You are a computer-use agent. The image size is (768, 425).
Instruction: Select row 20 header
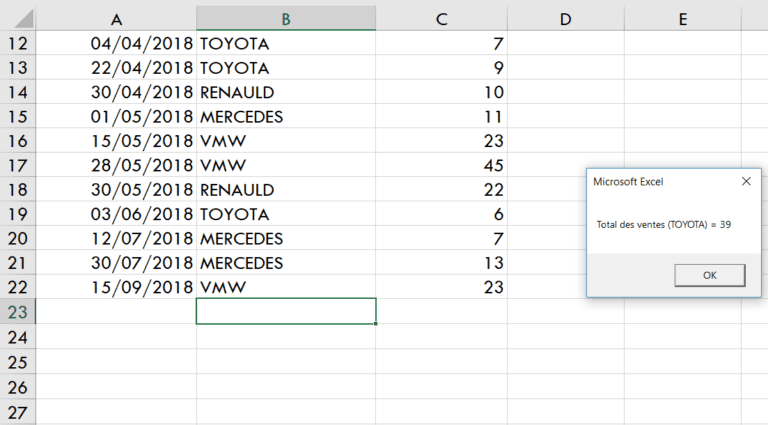[x=18, y=238]
